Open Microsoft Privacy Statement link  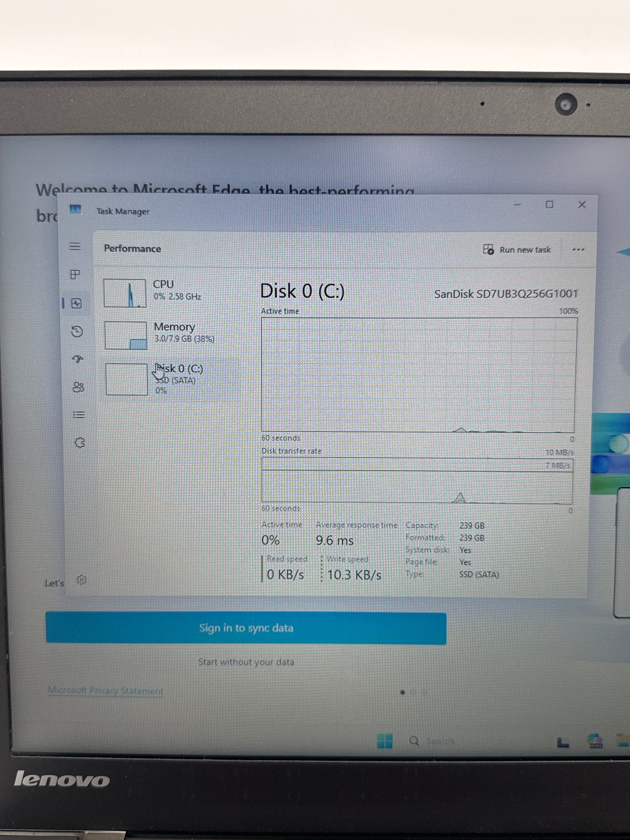pyautogui.click(x=106, y=690)
